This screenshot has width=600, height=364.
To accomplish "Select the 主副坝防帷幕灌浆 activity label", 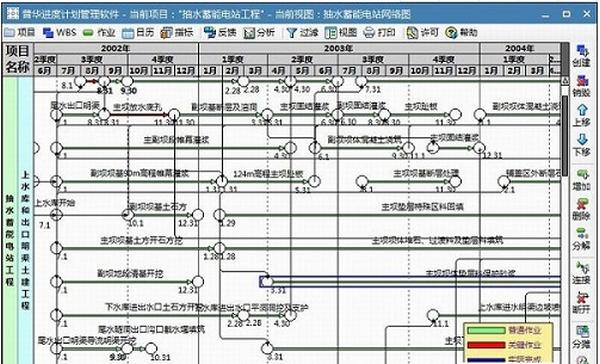I will tap(176, 140).
